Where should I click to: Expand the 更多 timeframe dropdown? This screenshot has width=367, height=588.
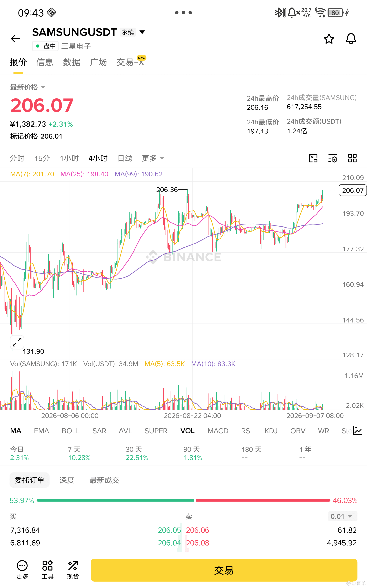point(153,158)
